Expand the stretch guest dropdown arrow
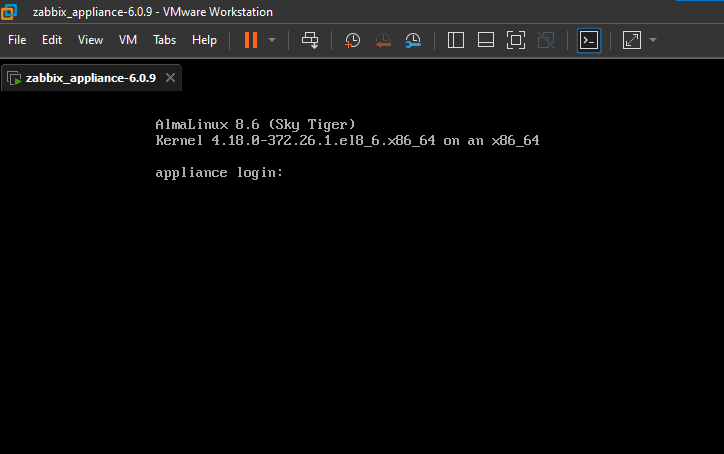Viewport: 724px width, 454px height. point(653,40)
